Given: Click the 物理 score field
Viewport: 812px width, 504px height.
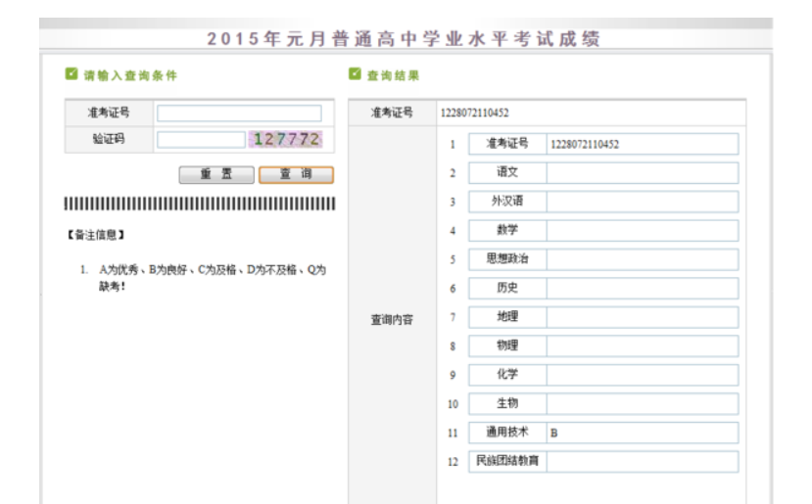Looking at the screenshot, I should 642,346.
